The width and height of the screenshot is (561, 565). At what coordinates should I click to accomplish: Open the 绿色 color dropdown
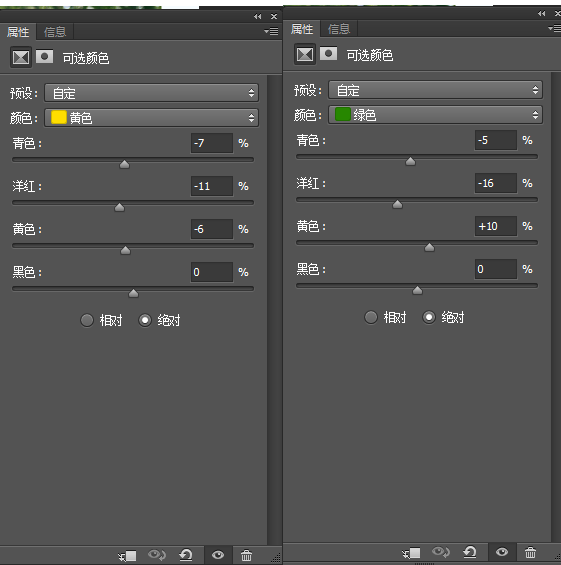tap(435, 115)
